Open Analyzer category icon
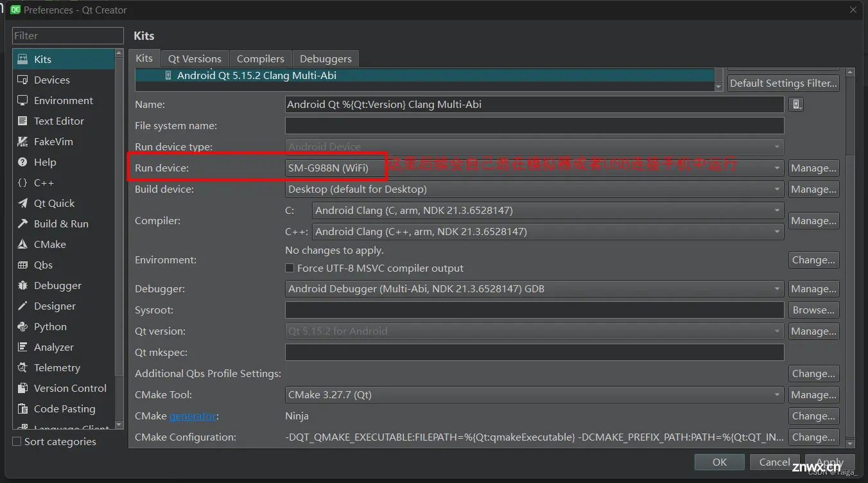The width and height of the screenshot is (868, 483). (22, 347)
